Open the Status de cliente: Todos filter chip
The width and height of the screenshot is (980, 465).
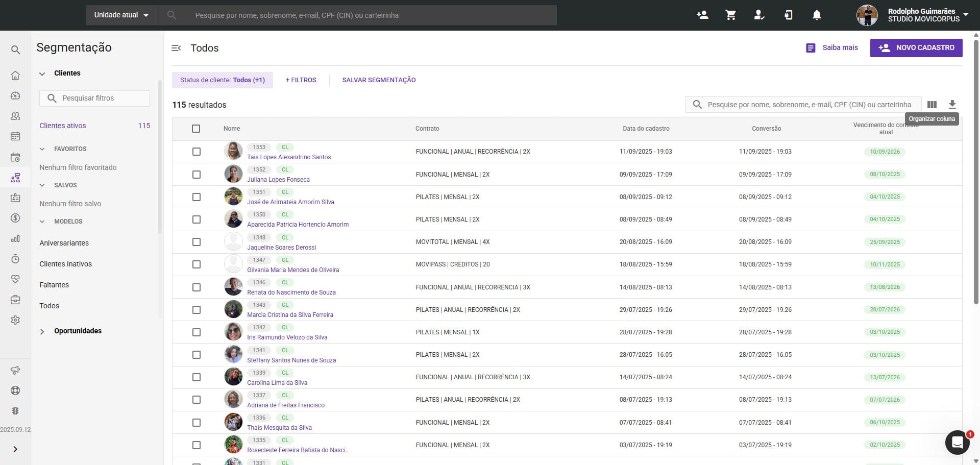pyautogui.click(x=223, y=80)
